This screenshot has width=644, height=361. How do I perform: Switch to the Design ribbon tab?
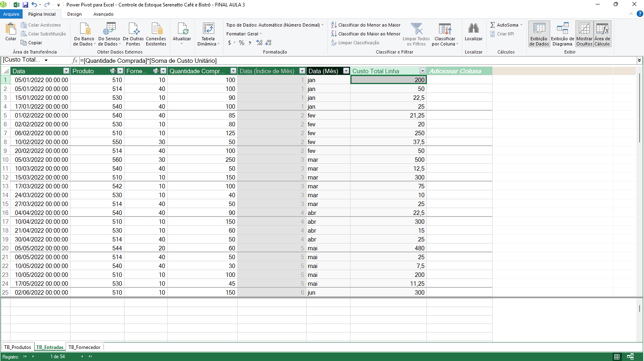(x=75, y=14)
